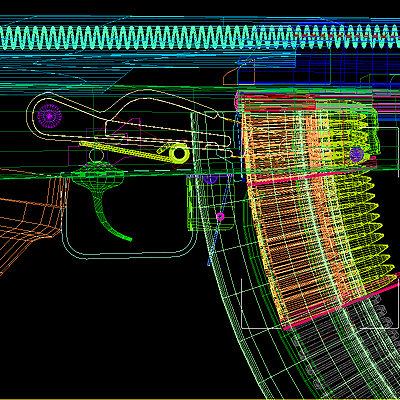
Task: Select the orange hatched magazine follower area
Action: point(293,217)
